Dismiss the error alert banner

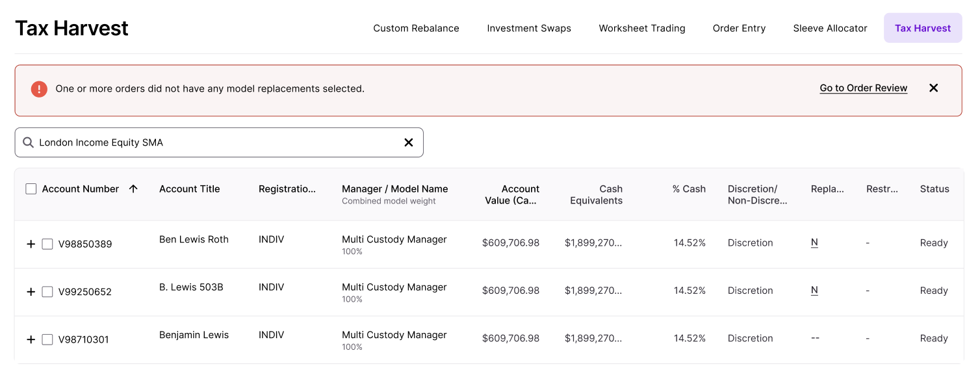coord(933,88)
